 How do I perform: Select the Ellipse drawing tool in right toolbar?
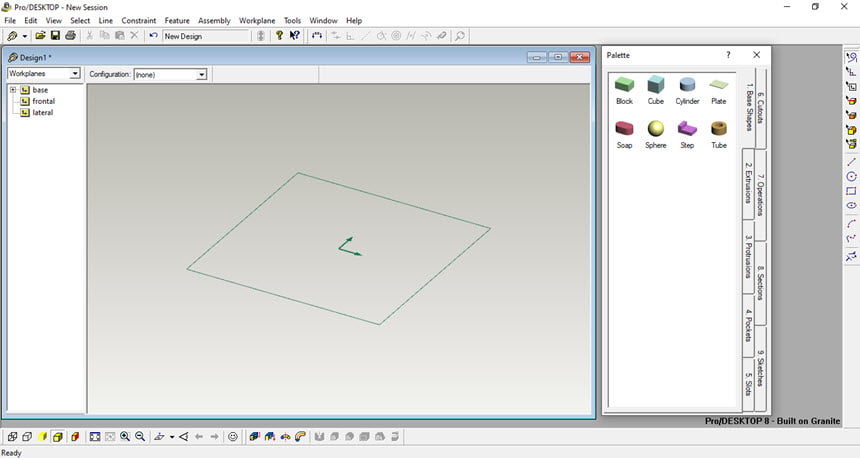[x=851, y=205]
